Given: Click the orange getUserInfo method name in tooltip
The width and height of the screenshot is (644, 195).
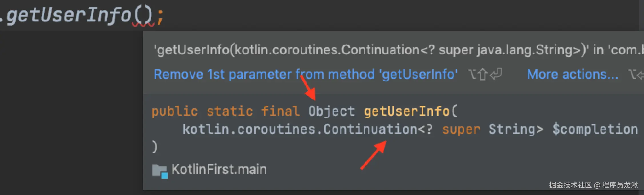Looking at the screenshot, I should 406,111.
